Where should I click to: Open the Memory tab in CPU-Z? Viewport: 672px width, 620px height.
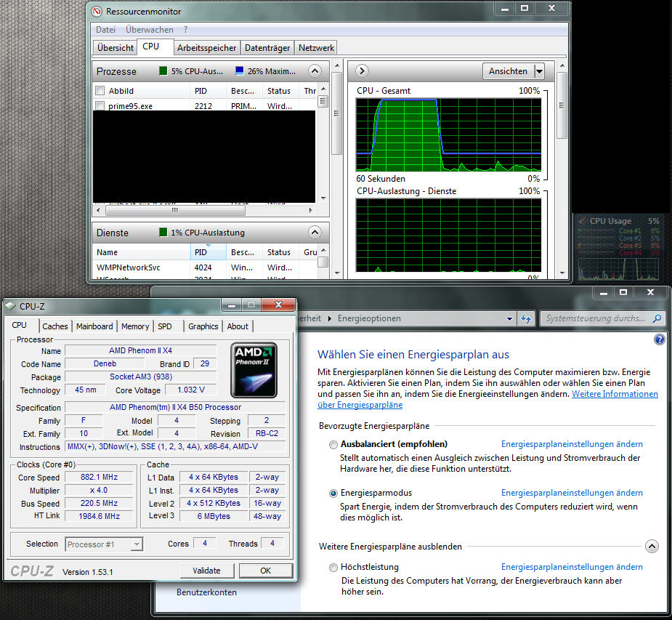pyautogui.click(x=135, y=326)
